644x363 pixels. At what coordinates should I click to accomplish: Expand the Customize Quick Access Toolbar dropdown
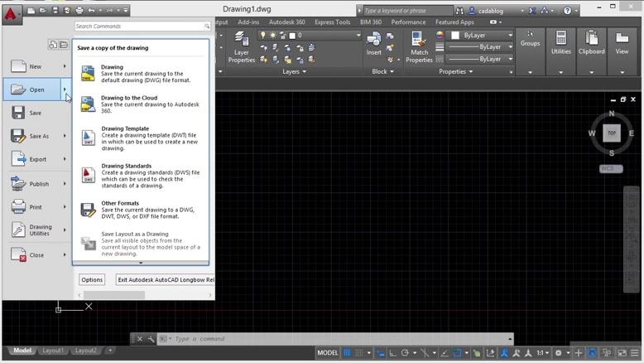point(126,10)
